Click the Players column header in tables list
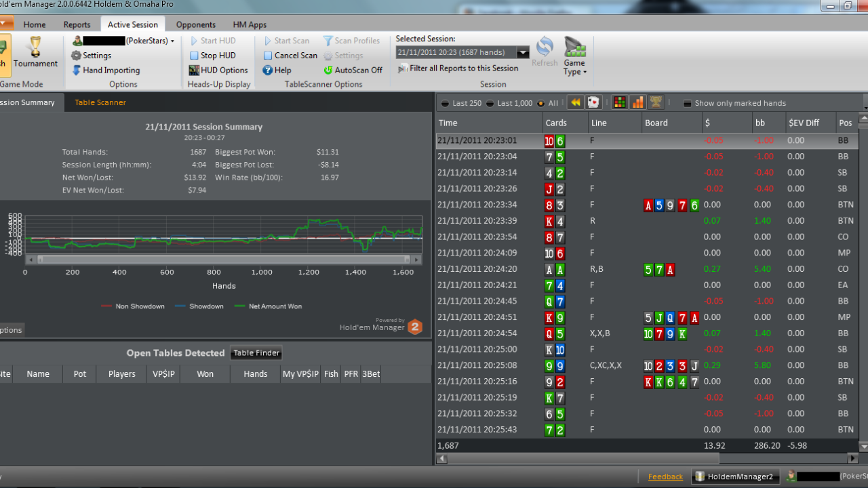868x488 pixels. point(121,374)
